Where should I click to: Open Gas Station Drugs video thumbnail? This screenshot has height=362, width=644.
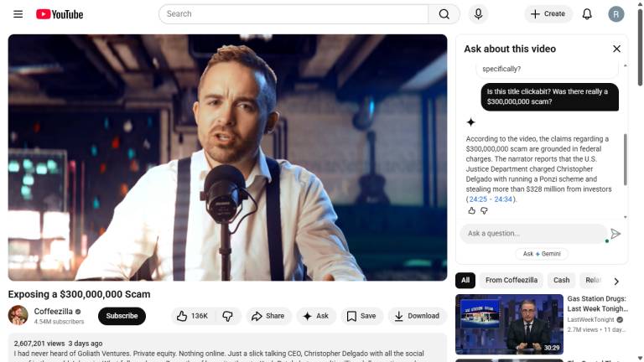(509, 324)
